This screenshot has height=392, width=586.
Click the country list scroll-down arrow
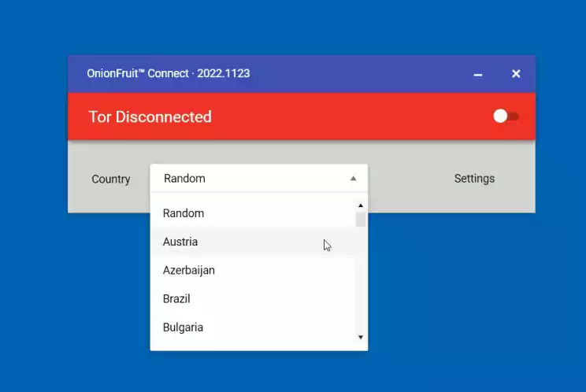(361, 337)
